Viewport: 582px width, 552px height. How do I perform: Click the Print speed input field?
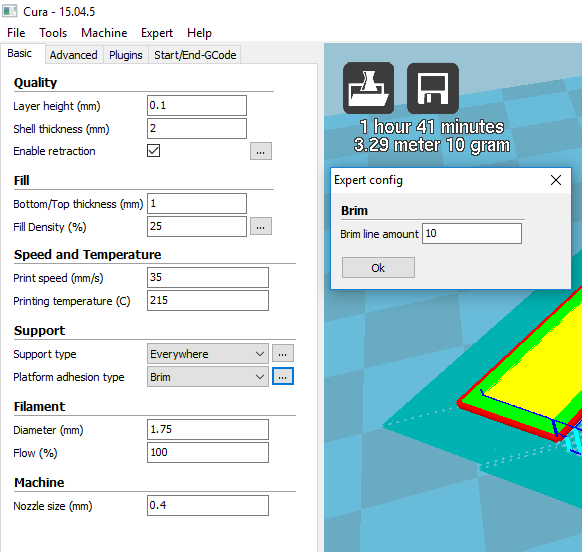[x=207, y=277]
